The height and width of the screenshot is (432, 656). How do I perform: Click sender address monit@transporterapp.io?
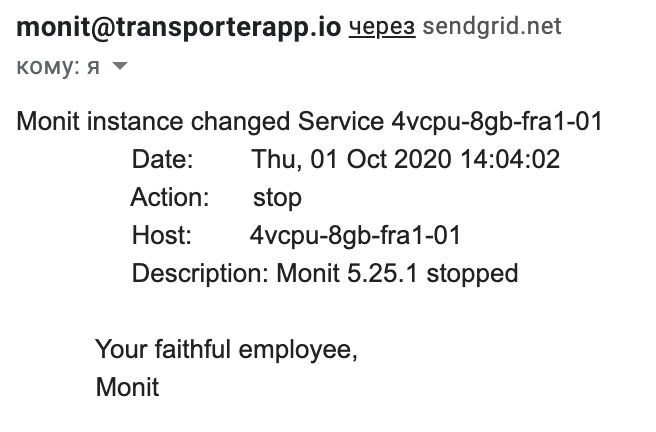point(178,26)
